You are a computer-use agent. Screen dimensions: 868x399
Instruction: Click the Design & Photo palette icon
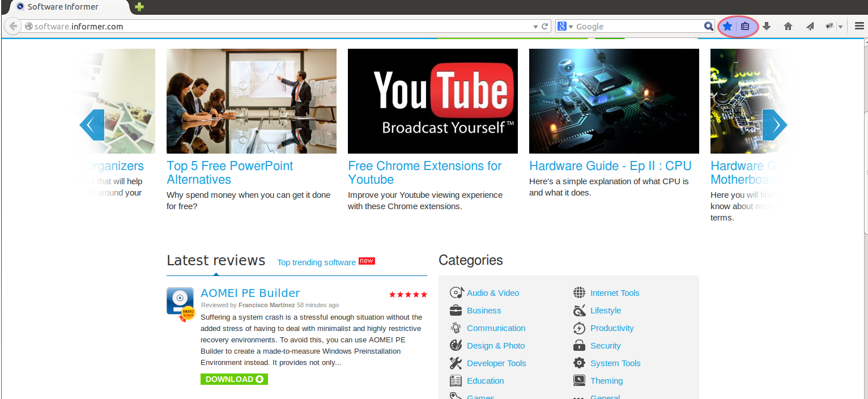click(x=456, y=345)
